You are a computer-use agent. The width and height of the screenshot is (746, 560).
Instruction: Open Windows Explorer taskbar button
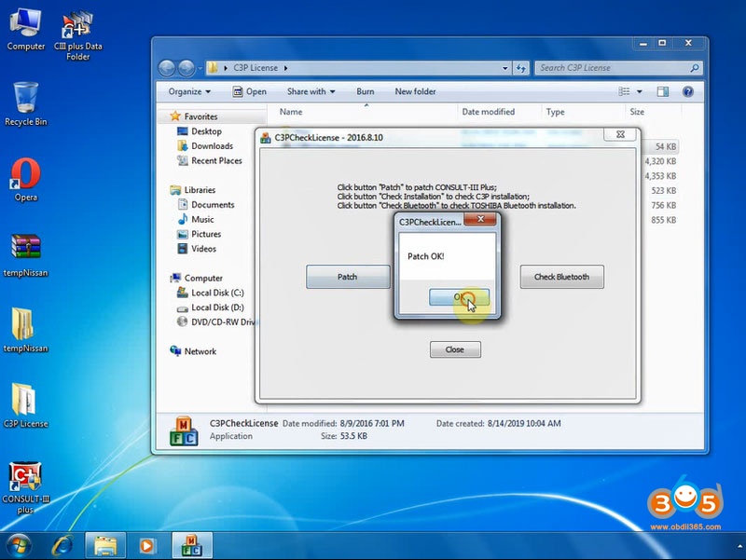[105, 546]
